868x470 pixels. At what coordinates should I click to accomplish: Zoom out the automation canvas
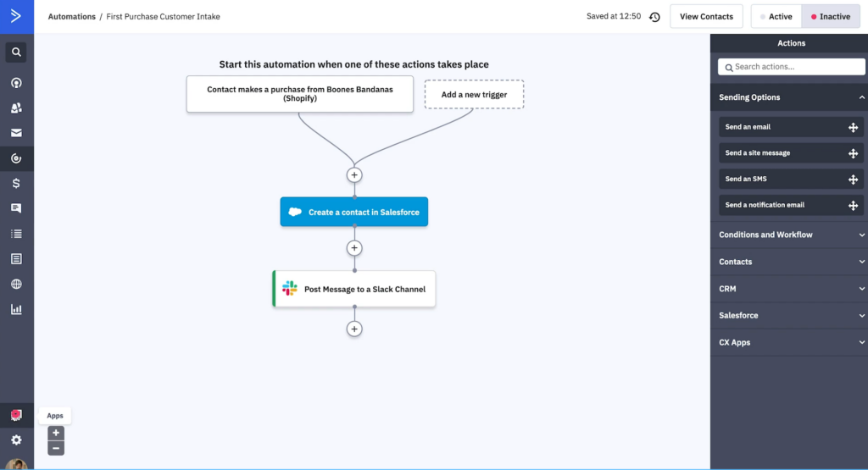[56, 448]
